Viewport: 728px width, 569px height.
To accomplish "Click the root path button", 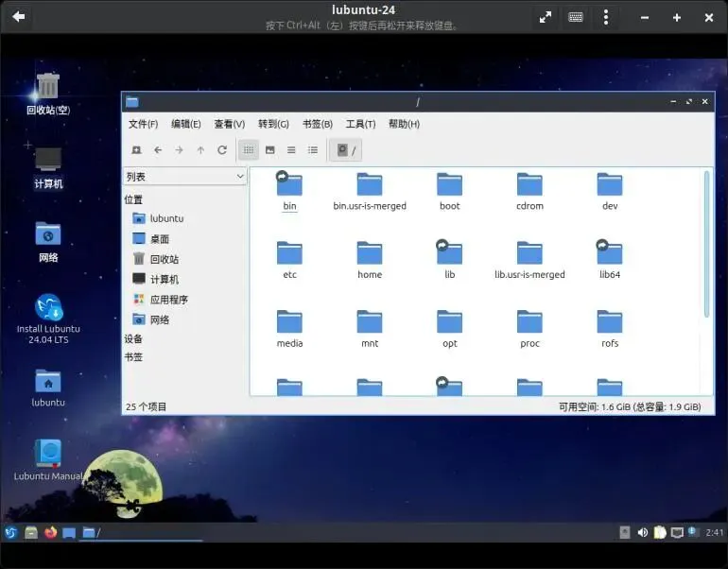I will (x=346, y=150).
